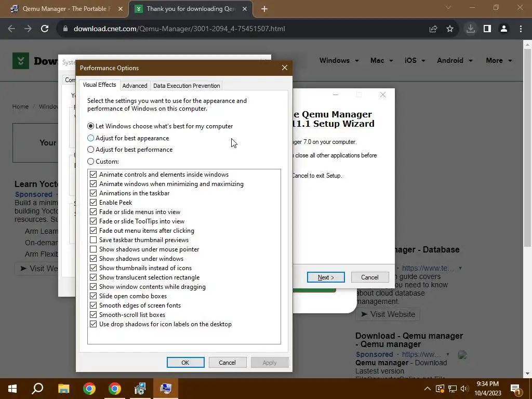This screenshot has height=399, width=532.
Task: Click the site lock icon in address bar
Action: click(65, 29)
